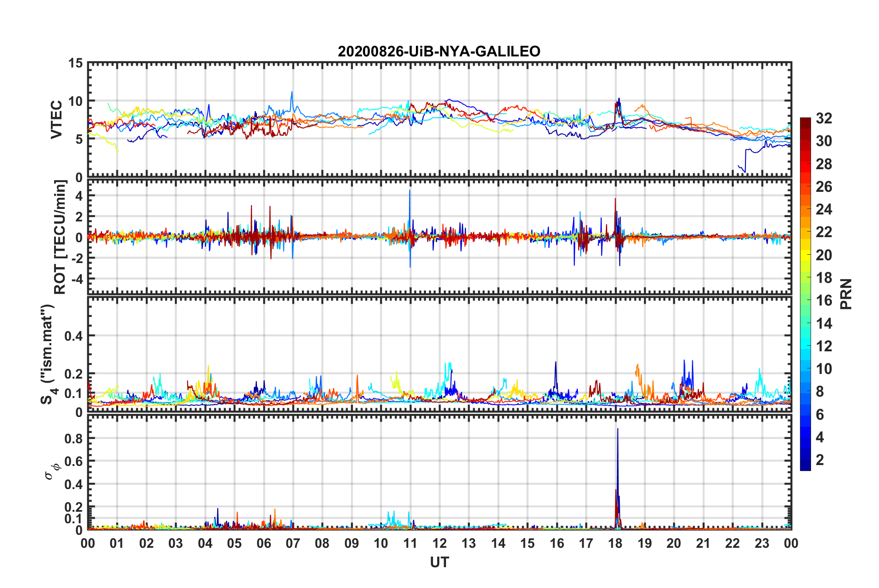Click colorbar tick value 12
Image resolution: width=879 pixels, height=588 pixels.
[x=824, y=346]
